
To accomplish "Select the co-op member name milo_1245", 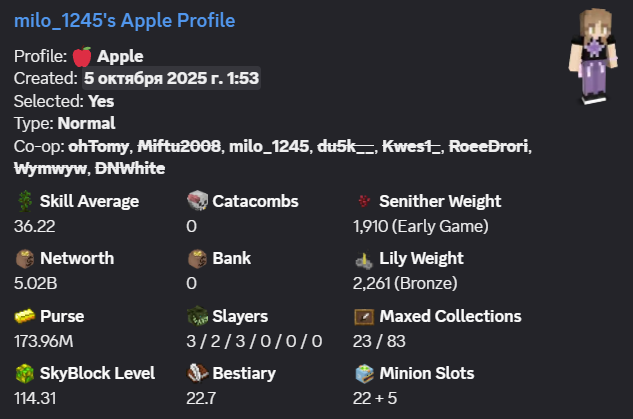I will [x=269, y=147].
